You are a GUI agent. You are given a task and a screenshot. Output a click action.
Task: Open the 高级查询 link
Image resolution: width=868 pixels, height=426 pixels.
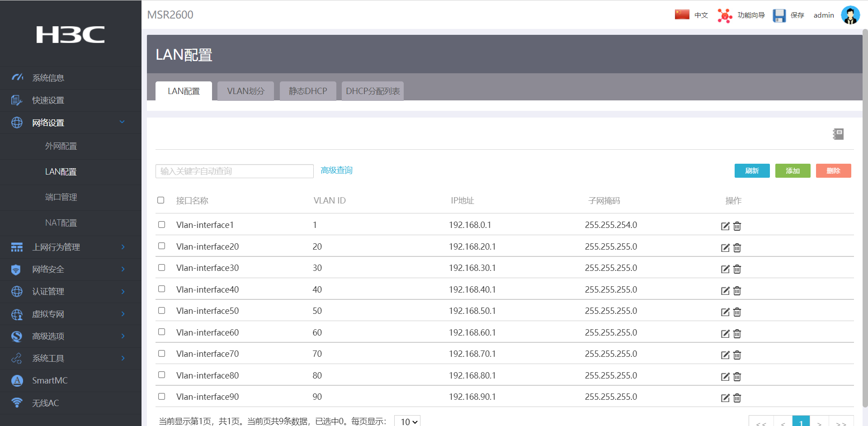pyautogui.click(x=336, y=170)
